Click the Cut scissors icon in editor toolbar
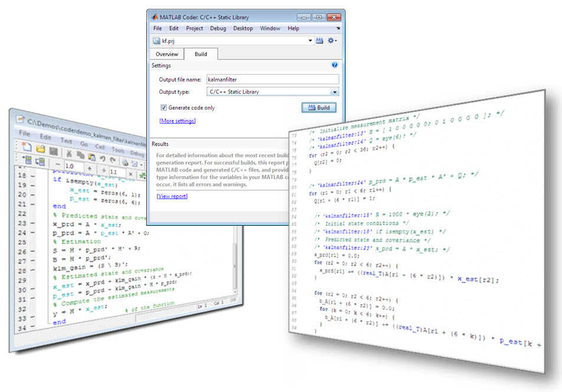Image resolution: width=562 pixels, height=392 pixels. point(70,153)
